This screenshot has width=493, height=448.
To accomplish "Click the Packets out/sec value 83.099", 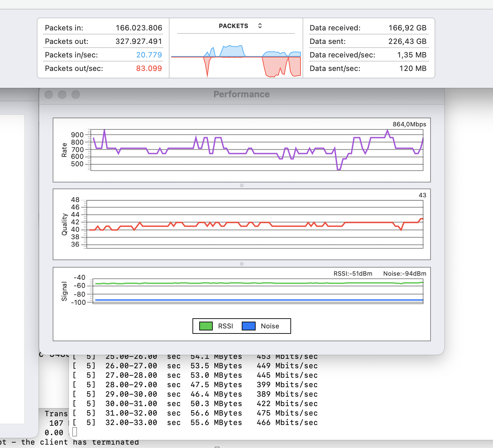I will [x=149, y=68].
